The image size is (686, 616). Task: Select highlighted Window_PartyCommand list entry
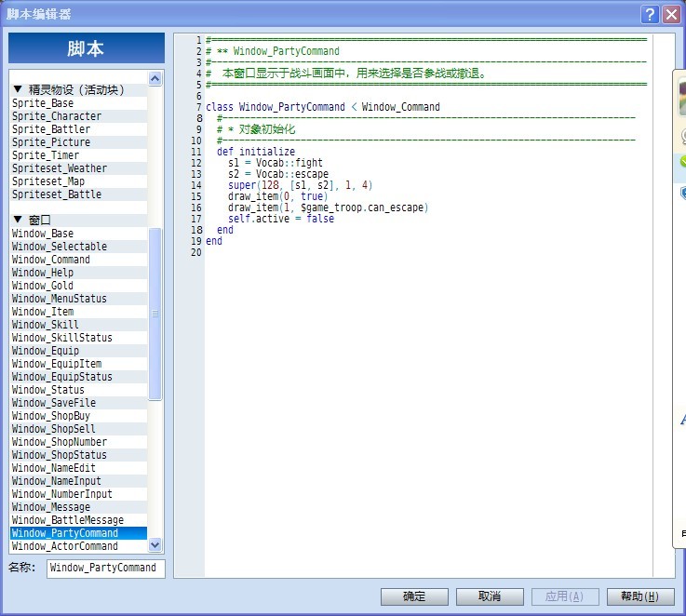point(79,533)
